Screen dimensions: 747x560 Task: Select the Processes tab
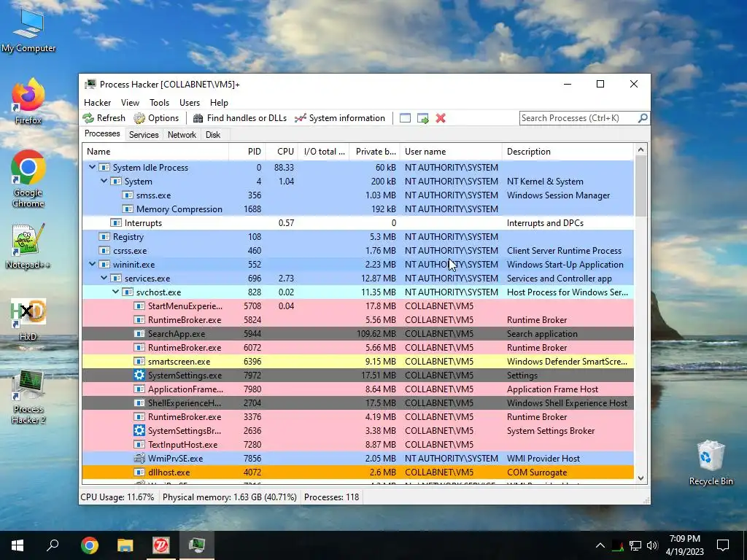[x=102, y=134]
